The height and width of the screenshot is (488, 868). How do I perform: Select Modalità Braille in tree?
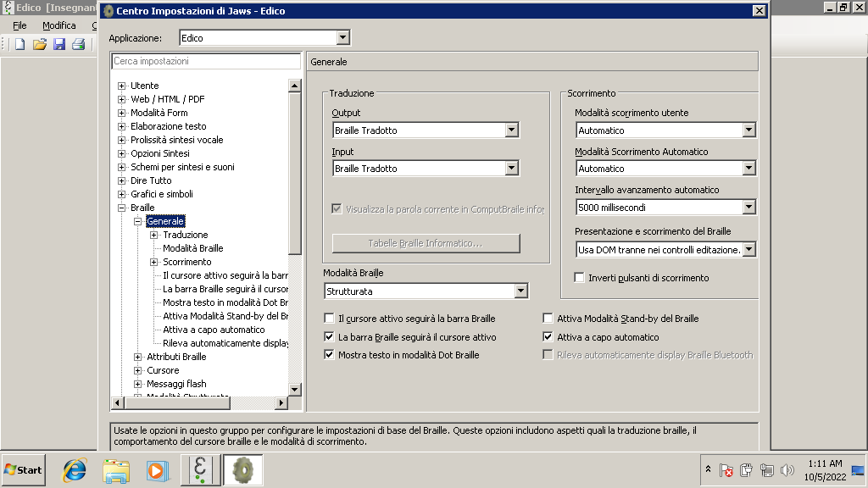[x=192, y=248]
